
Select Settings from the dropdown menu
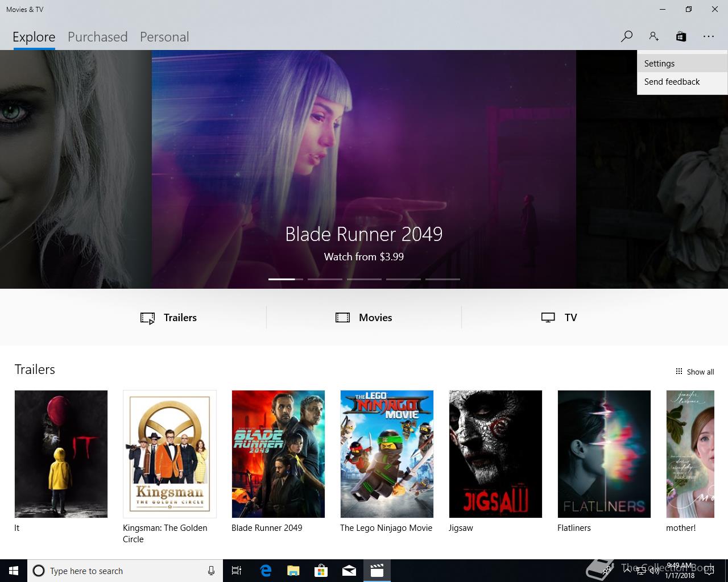tap(682, 64)
